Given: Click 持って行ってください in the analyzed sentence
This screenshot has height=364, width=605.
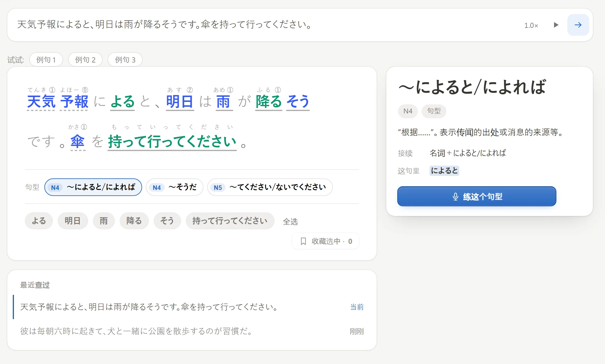Looking at the screenshot, I should point(172,141).
